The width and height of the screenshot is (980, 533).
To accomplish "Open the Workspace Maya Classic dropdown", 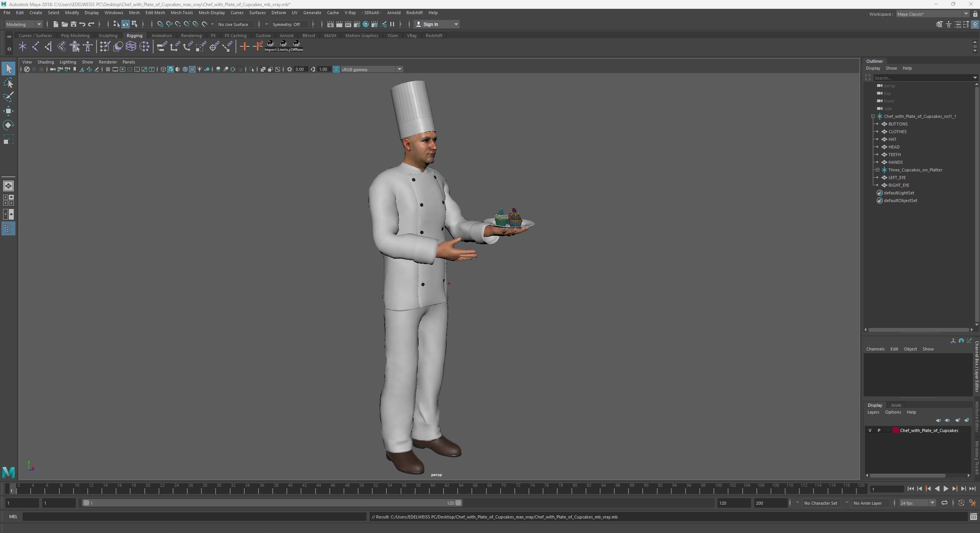I will pos(932,14).
